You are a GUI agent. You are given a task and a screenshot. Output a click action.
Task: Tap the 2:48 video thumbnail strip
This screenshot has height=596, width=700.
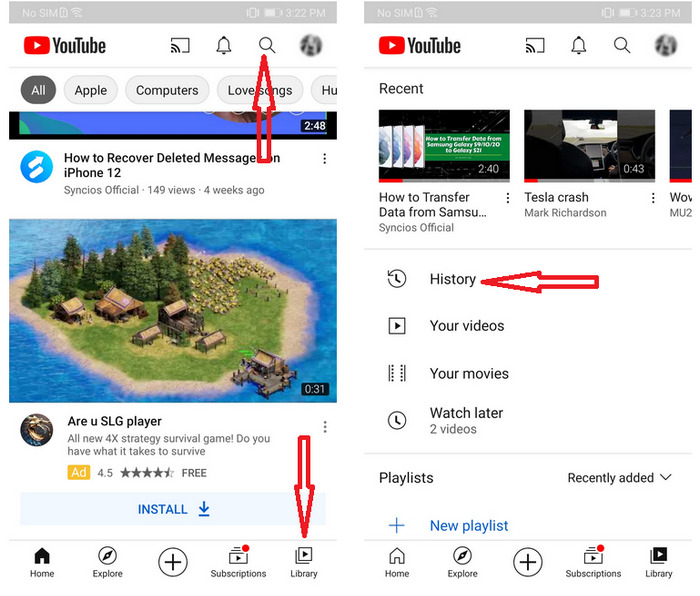point(173,125)
